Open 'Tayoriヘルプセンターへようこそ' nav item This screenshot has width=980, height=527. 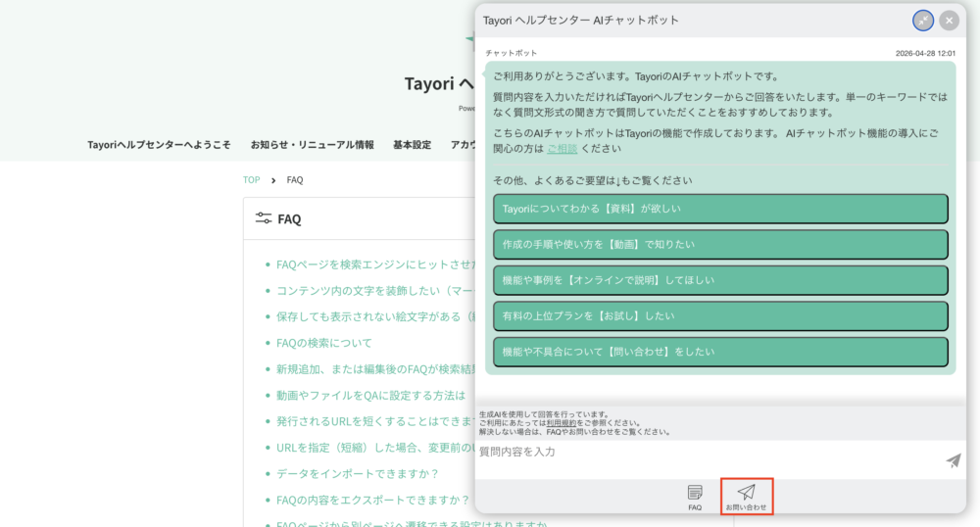coord(159,145)
